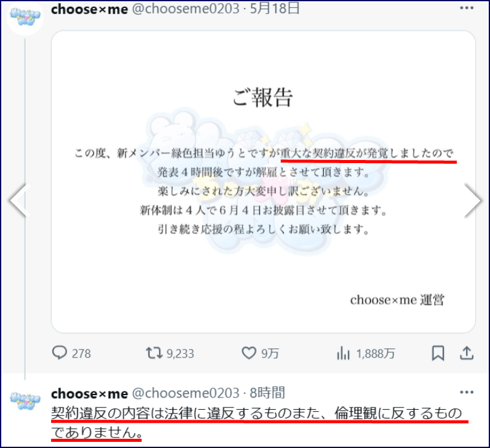
Task: Go to the next image with right chevron
Action: pos(473,200)
